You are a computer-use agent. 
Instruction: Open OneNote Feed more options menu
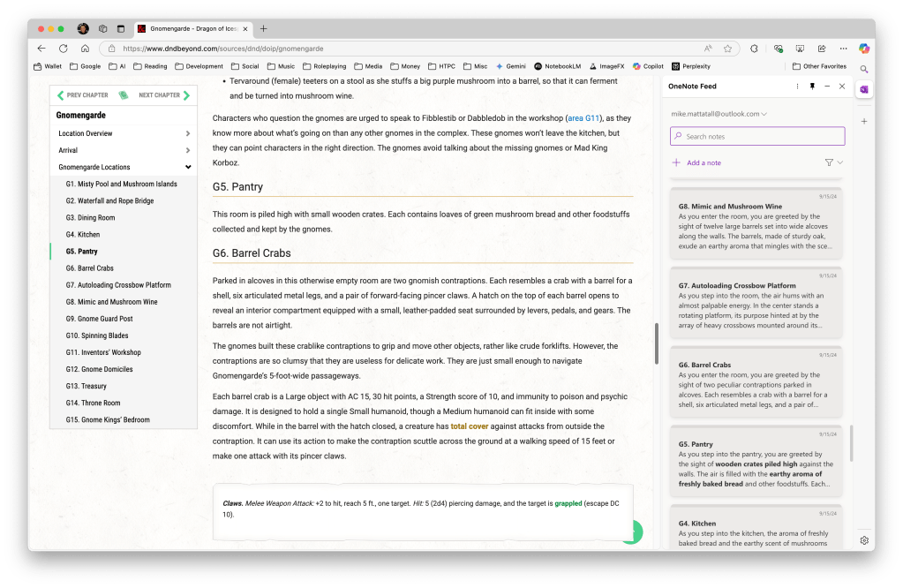[x=797, y=87]
